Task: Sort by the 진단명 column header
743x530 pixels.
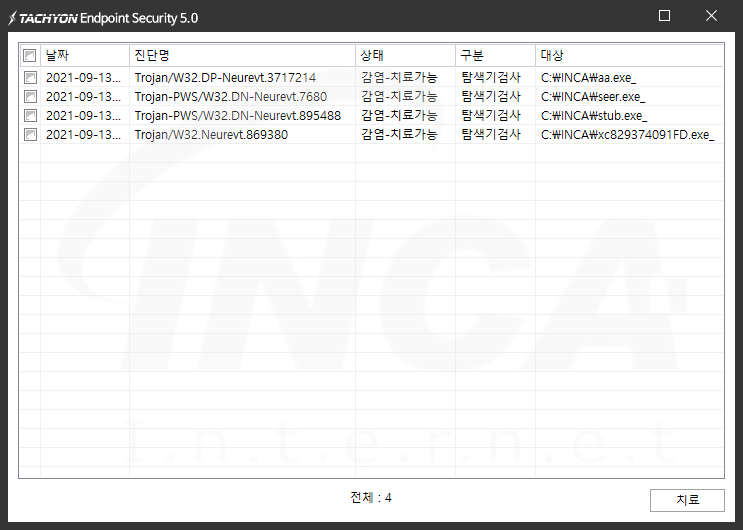Action: (x=242, y=55)
